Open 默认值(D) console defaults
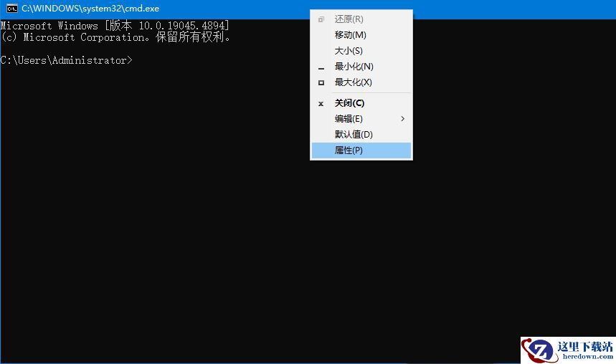The height and width of the screenshot is (364, 616). tap(361, 134)
